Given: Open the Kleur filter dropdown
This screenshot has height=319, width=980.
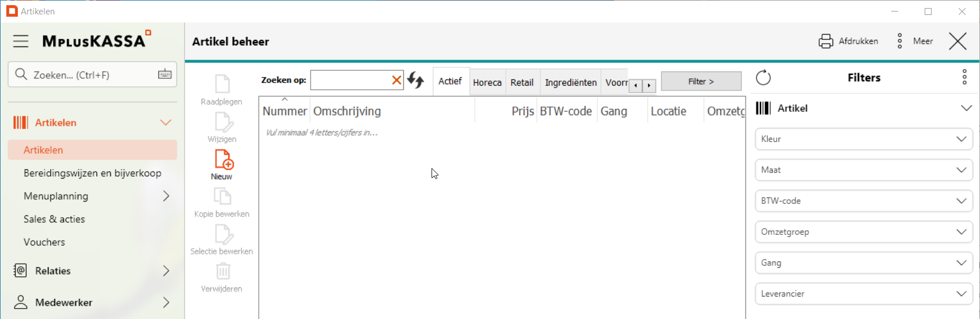Looking at the screenshot, I should [x=863, y=139].
